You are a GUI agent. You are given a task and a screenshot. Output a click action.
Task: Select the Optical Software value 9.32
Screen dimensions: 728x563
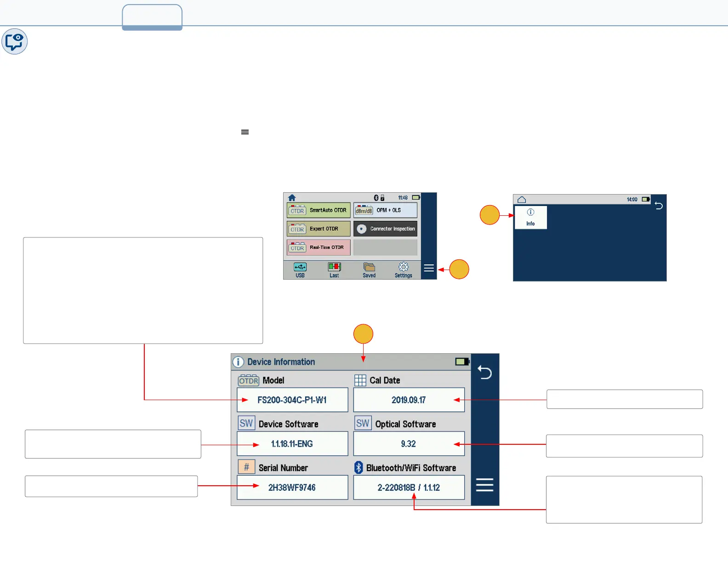pyautogui.click(x=409, y=443)
